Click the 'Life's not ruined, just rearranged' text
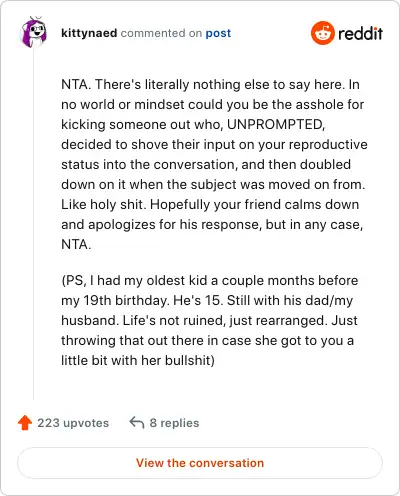 [x=225, y=320]
